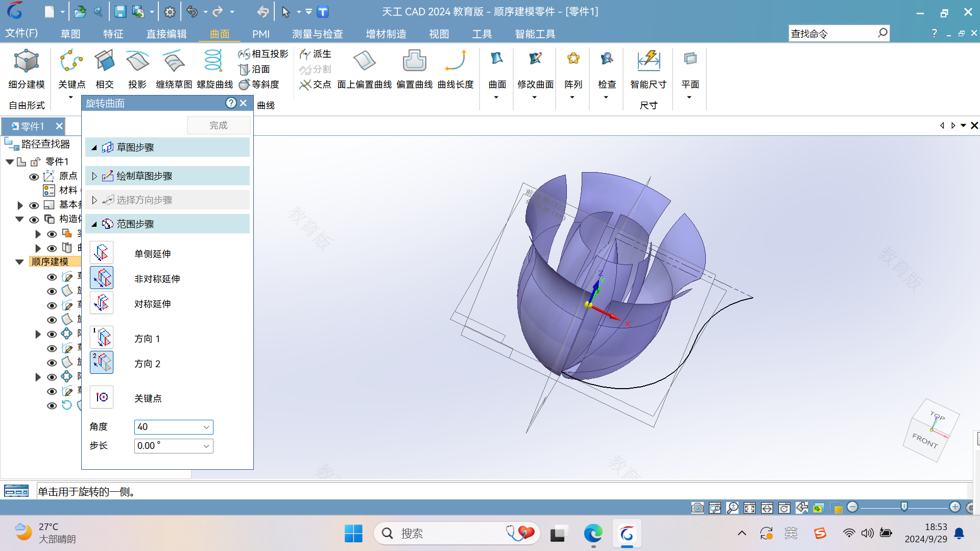Choose the 方向 1 direction option

coord(102,338)
